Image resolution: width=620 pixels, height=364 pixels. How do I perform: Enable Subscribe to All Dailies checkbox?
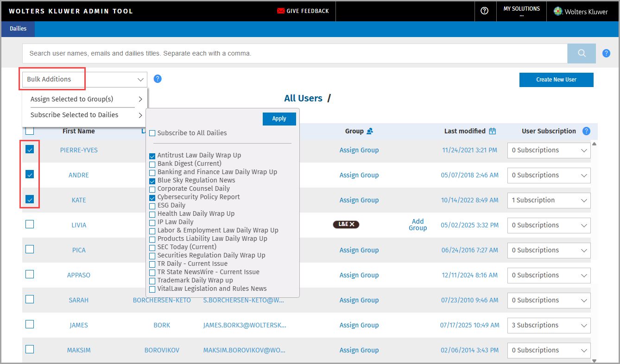point(152,133)
